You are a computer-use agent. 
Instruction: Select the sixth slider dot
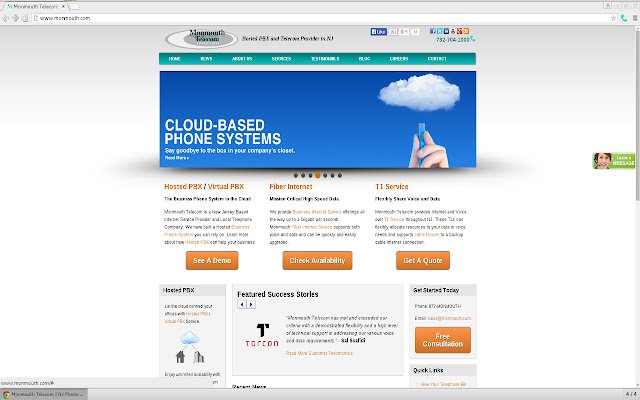pos(332,176)
